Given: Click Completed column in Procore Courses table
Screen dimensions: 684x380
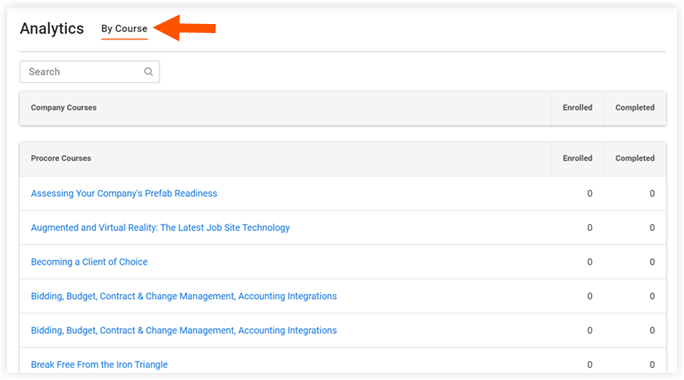Looking at the screenshot, I should 635,158.
